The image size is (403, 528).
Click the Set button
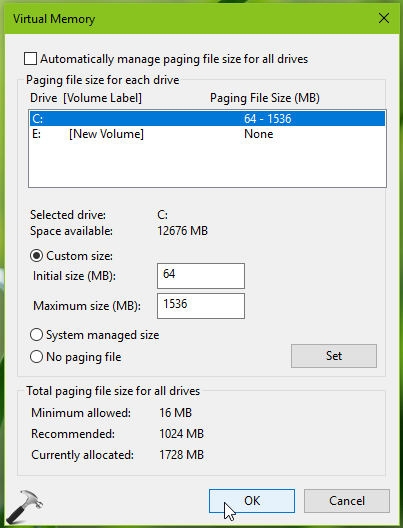[334, 356]
